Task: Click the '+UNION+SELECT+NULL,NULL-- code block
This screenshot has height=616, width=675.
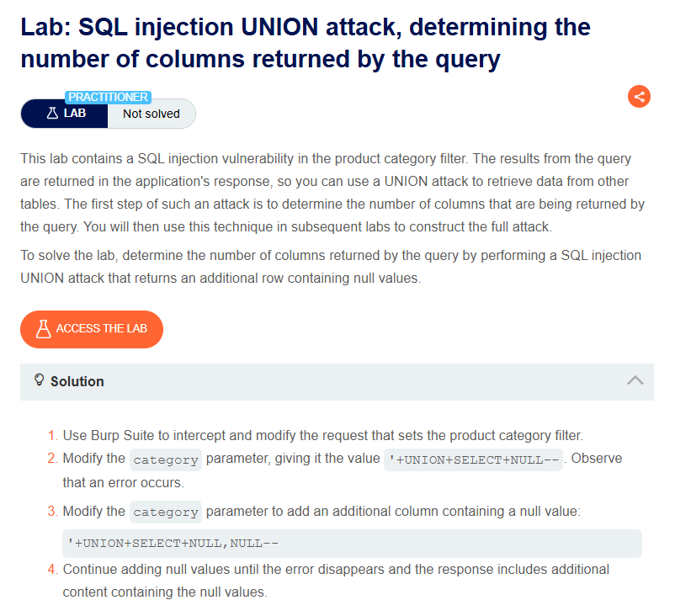Action: pos(352,544)
